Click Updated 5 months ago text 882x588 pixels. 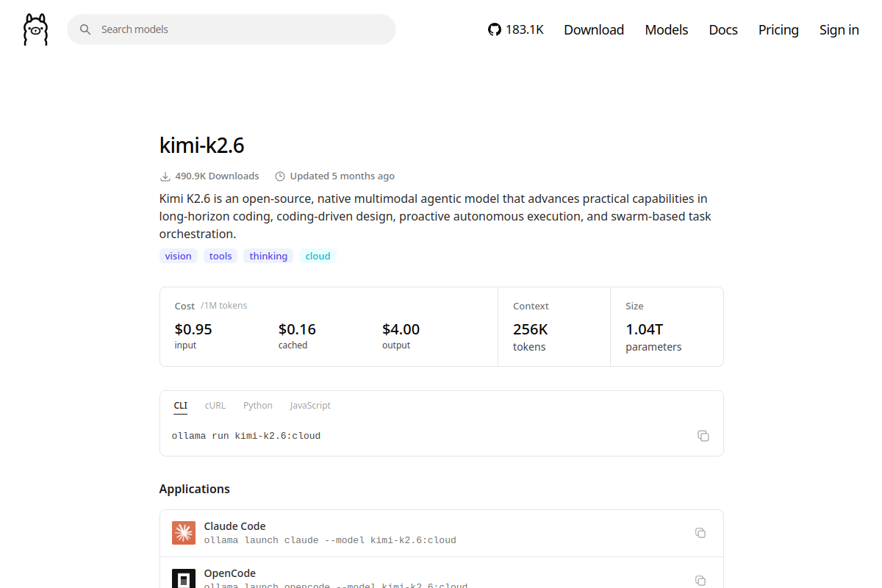coord(343,176)
